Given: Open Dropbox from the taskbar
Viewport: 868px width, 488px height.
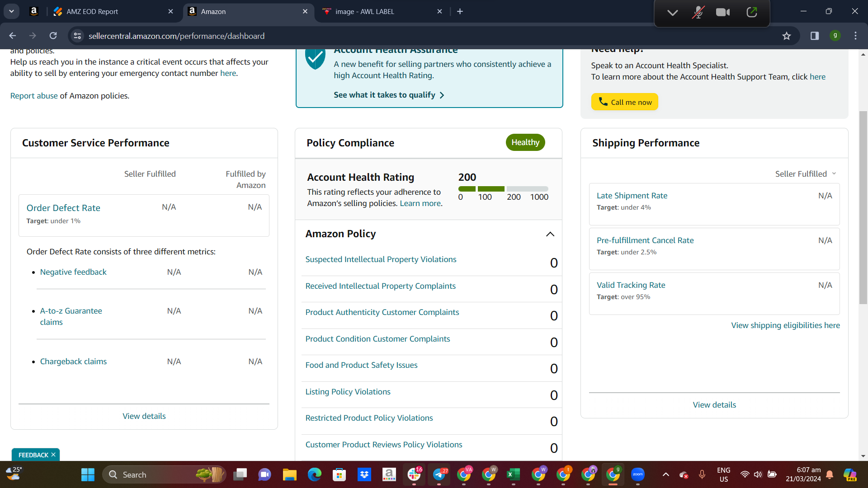Looking at the screenshot, I should pos(364,474).
